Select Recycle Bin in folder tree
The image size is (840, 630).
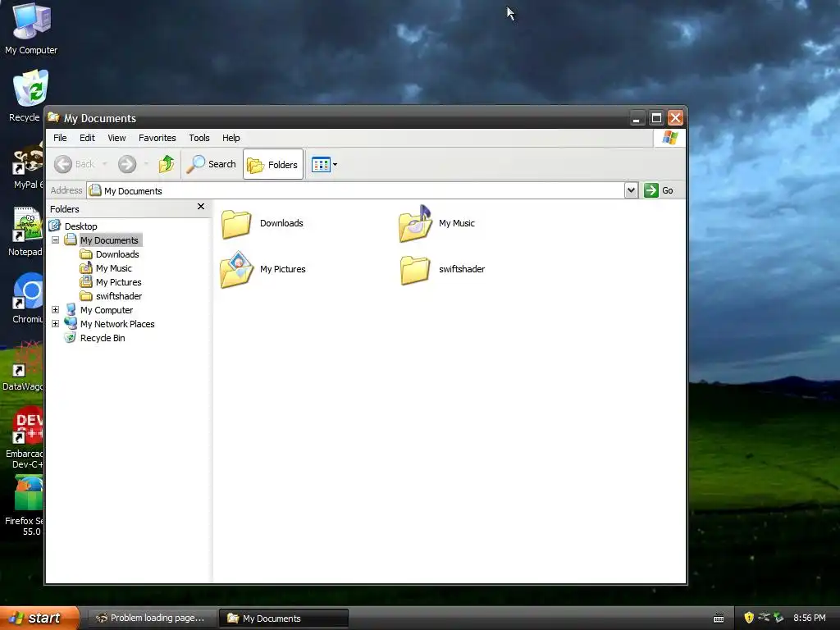tap(103, 337)
